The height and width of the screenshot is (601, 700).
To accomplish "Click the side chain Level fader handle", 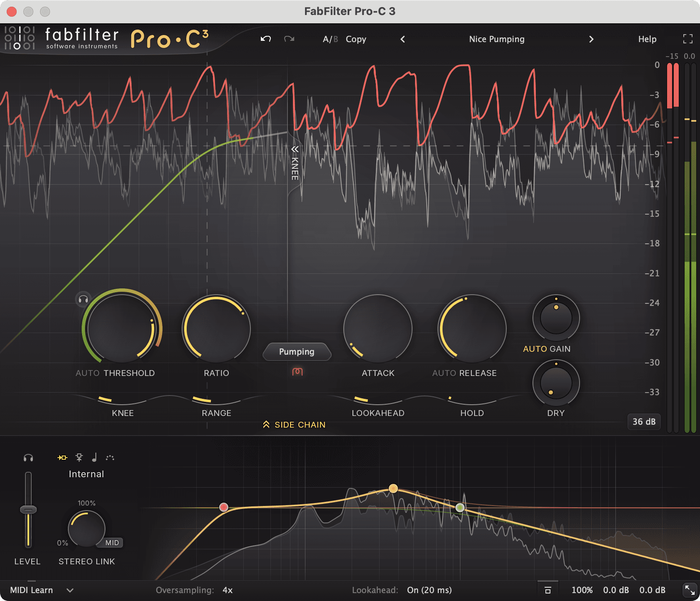I will [x=28, y=510].
